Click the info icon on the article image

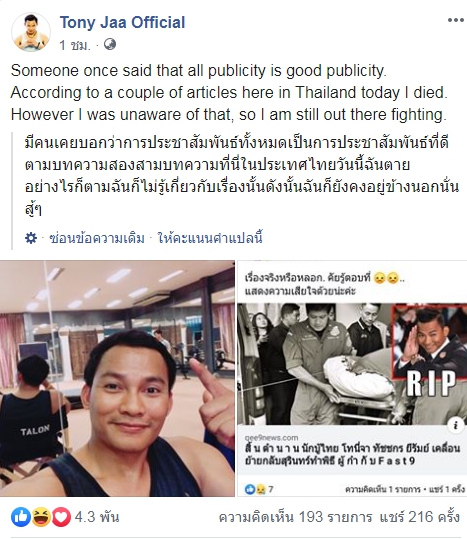point(455,426)
